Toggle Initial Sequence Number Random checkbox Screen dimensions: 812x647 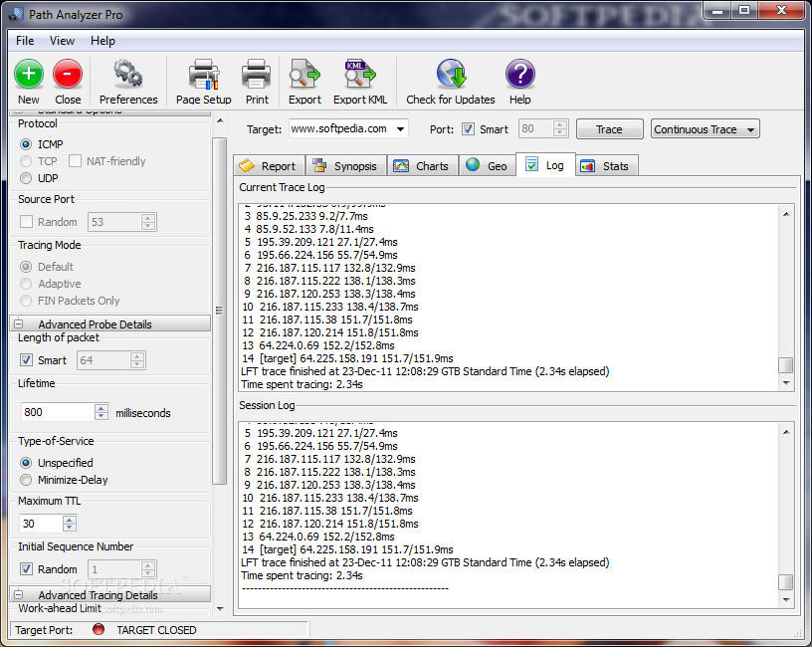click(26, 568)
